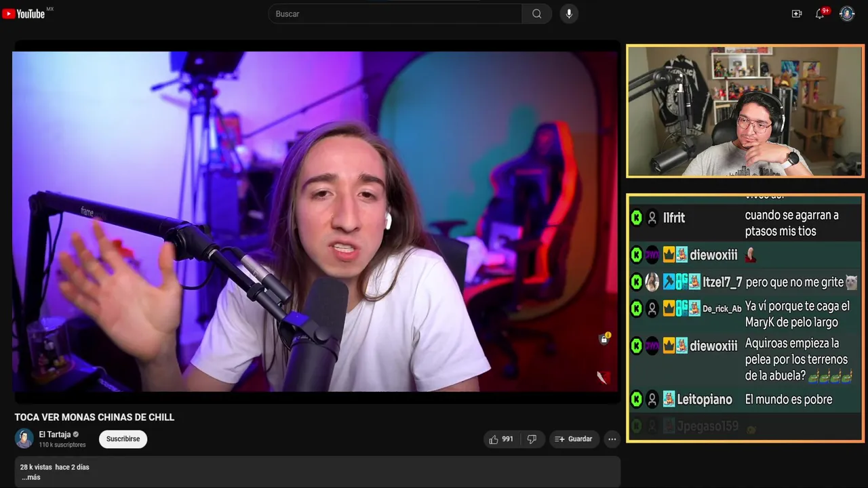Click the verified checkmark beside El Tartaja
This screenshot has width=868, height=488.
pos(76,434)
